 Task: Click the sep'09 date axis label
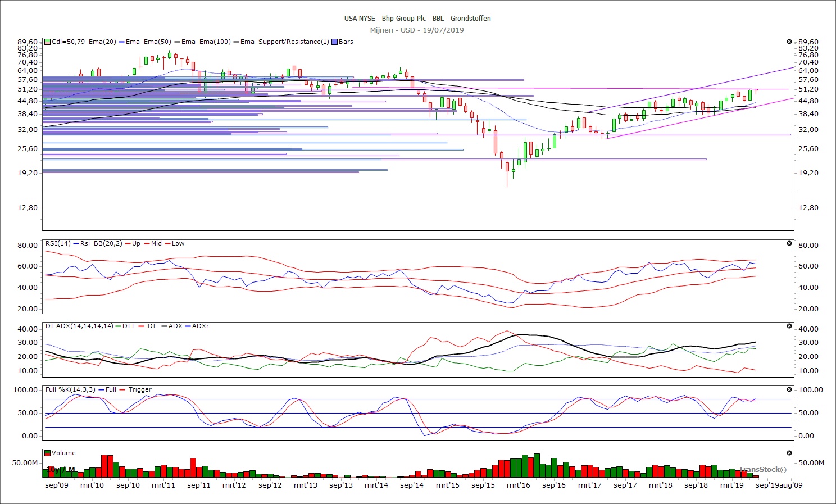(x=57, y=485)
